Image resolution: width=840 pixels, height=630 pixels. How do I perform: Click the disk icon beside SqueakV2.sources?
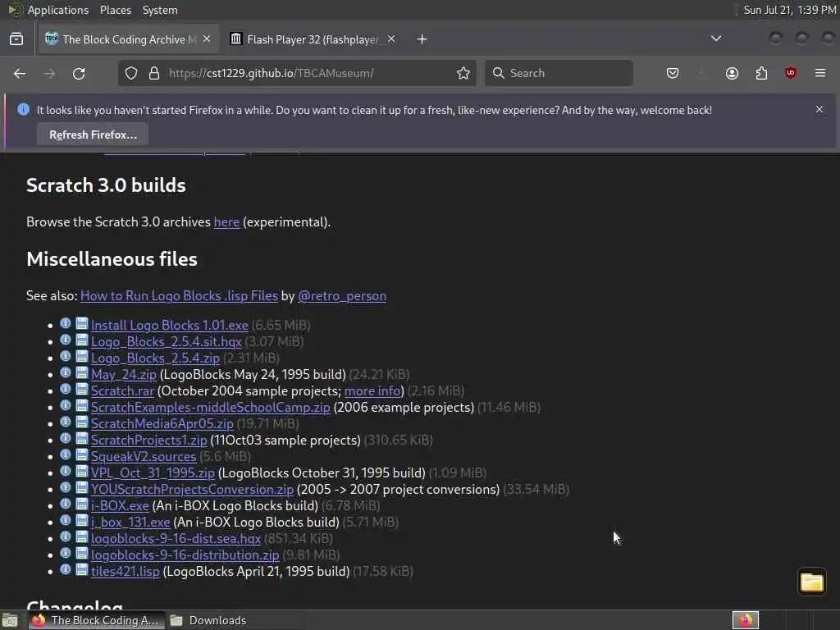pyautogui.click(x=81, y=454)
